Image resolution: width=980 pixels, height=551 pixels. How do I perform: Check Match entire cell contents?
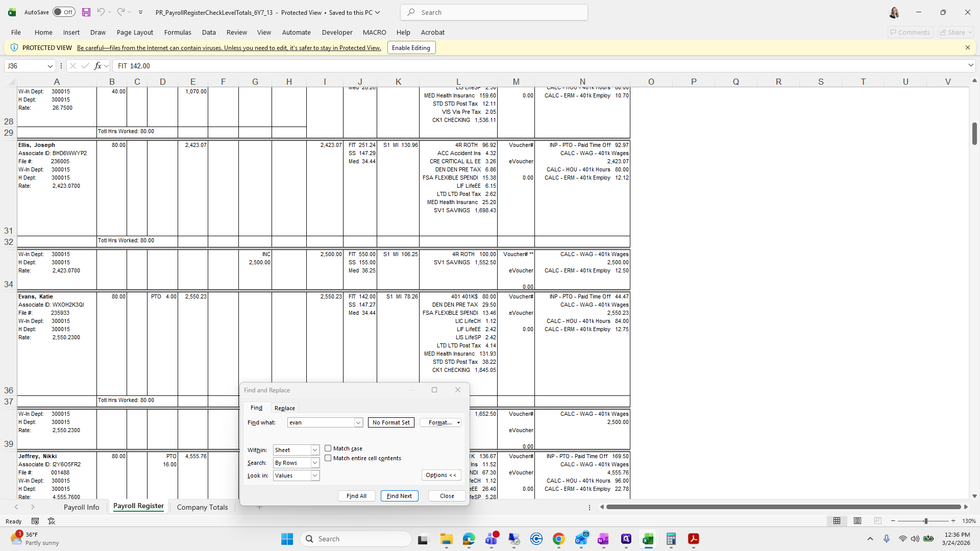coord(328,458)
